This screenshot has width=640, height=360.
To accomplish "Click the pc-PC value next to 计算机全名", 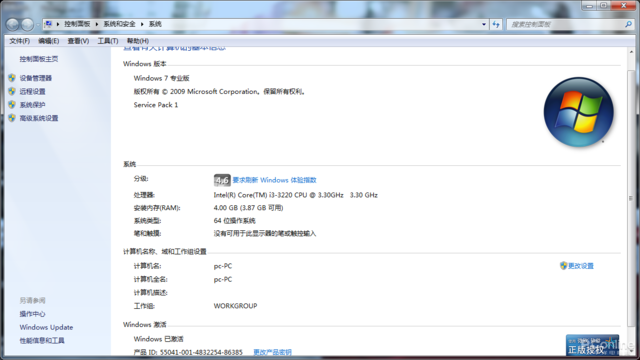I will point(223,280).
